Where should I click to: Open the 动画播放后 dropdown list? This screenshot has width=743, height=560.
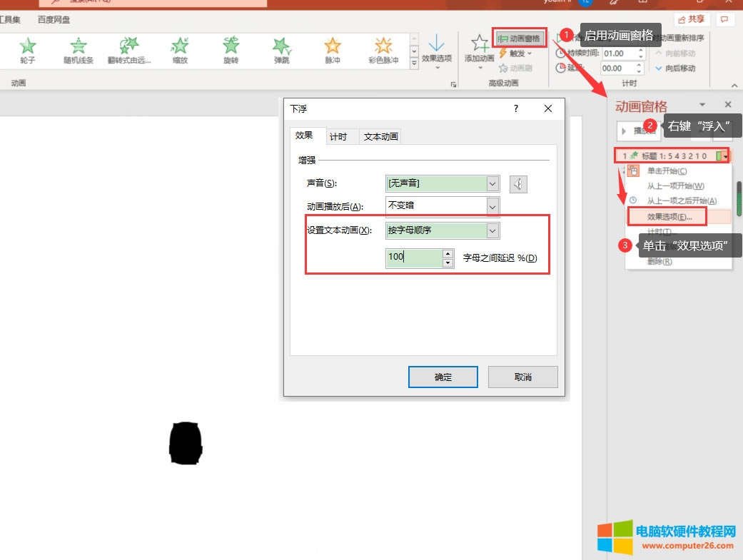(492, 206)
